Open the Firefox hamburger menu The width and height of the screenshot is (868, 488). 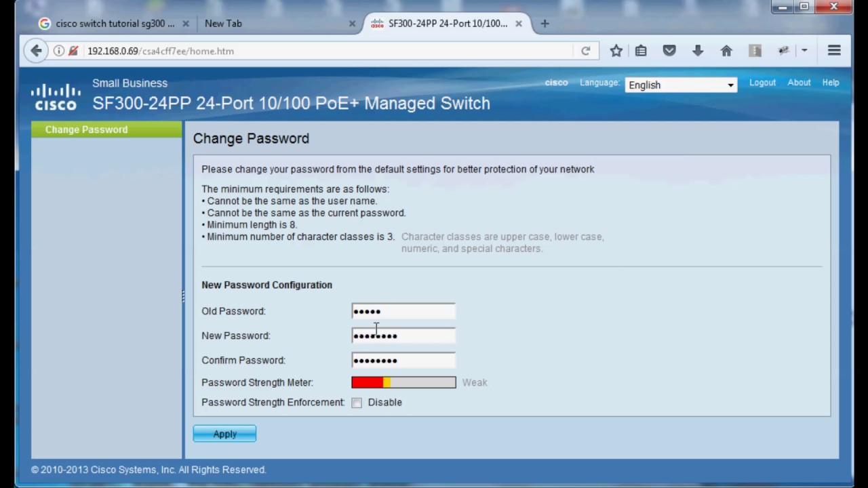coord(834,51)
